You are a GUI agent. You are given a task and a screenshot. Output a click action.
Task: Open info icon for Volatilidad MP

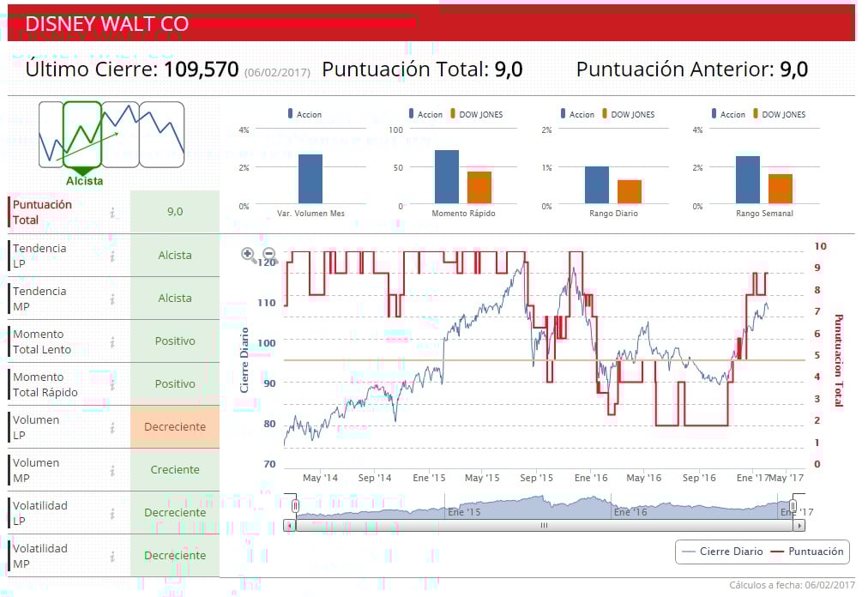(x=112, y=556)
